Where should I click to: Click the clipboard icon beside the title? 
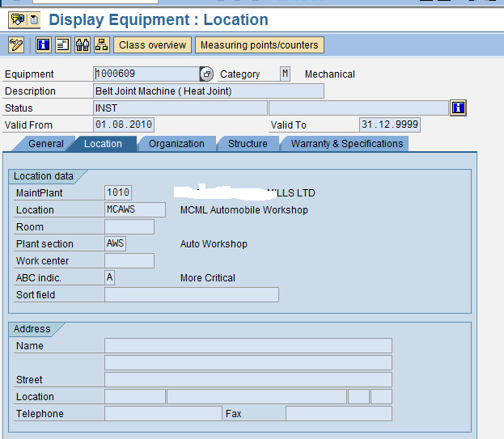click(34, 20)
